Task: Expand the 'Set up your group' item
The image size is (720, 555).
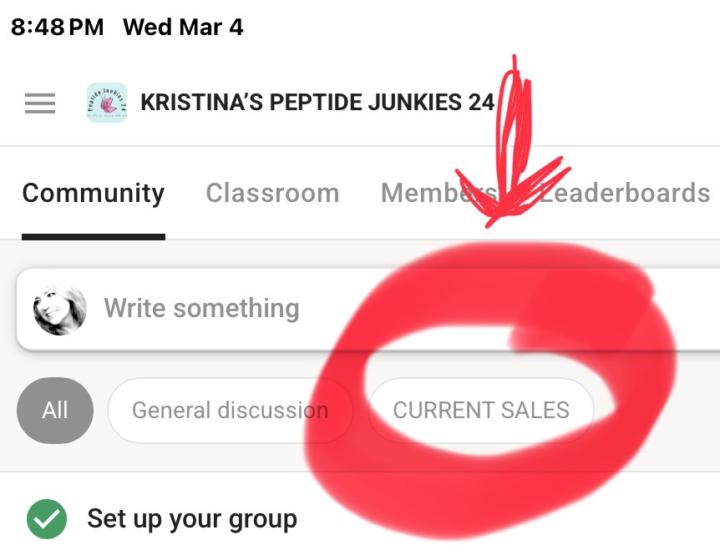Action: point(191,520)
